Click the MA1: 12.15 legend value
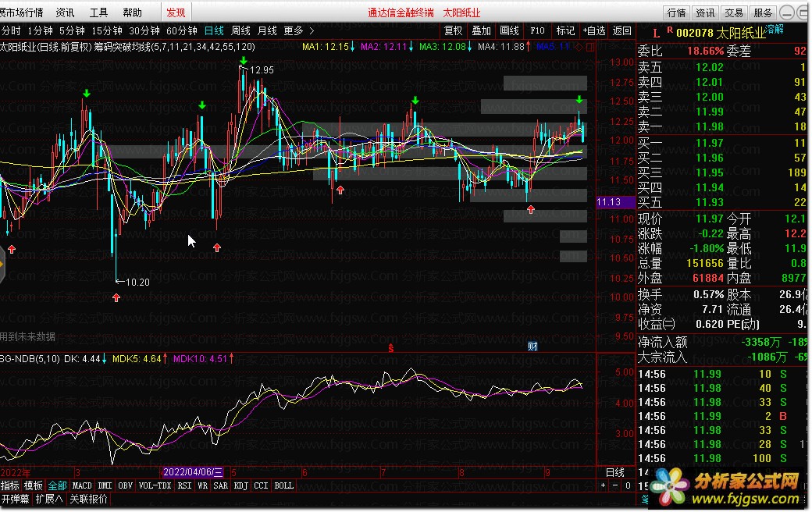Viewport: 812px width, 512px height. pos(326,47)
